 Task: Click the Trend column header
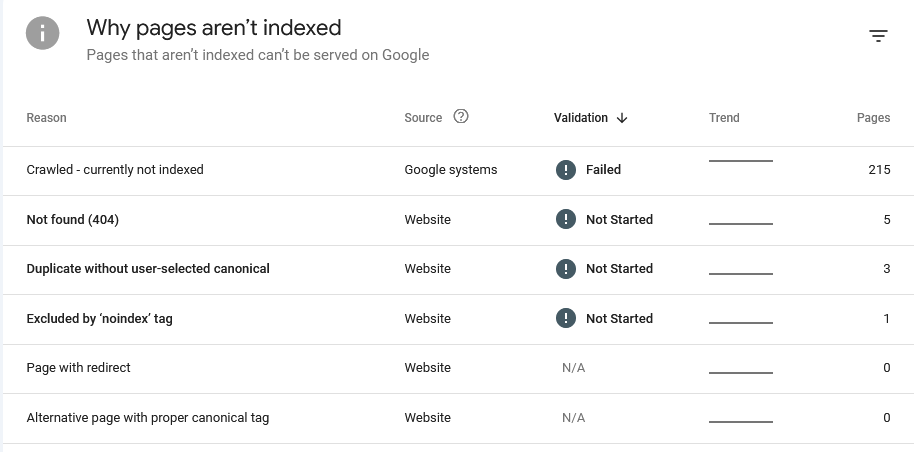point(724,118)
